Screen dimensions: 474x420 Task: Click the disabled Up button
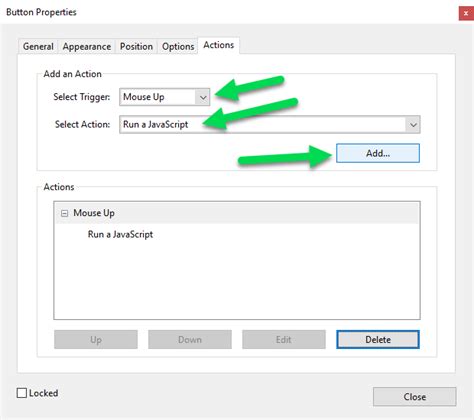[x=96, y=340]
